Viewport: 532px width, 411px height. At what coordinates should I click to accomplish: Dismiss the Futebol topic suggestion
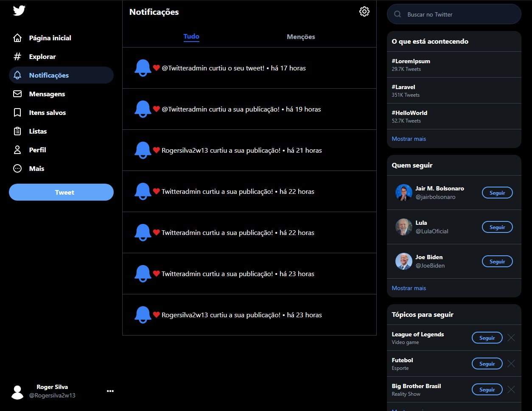click(511, 363)
